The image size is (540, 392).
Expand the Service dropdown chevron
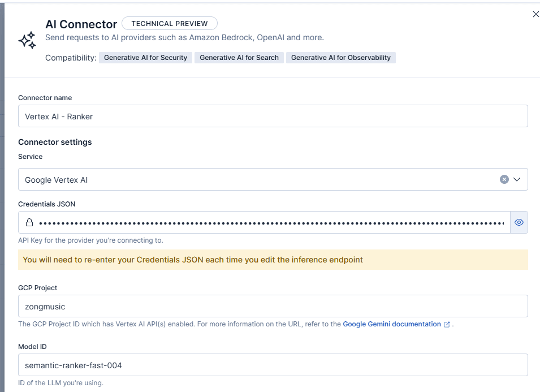pyautogui.click(x=517, y=179)
